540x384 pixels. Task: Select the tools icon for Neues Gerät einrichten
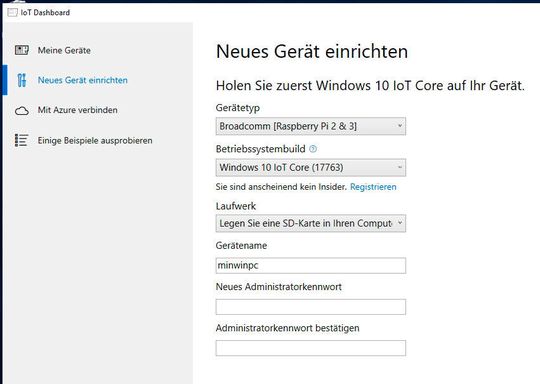pyautogui.click(x=22, y=80)
